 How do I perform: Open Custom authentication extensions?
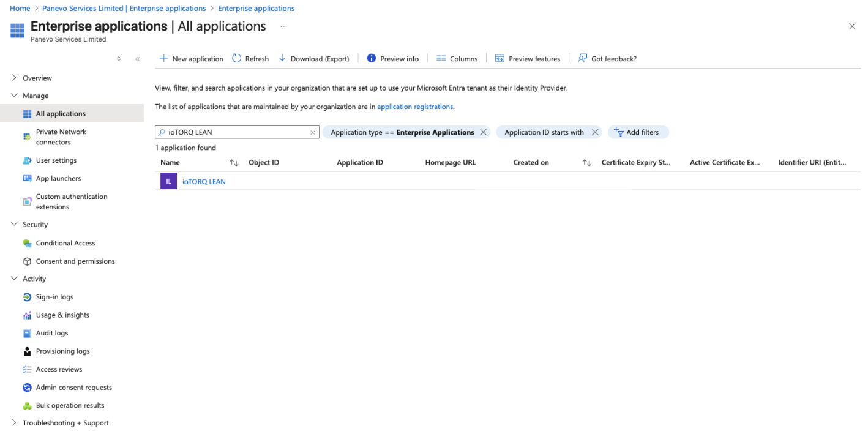point(72,201)
